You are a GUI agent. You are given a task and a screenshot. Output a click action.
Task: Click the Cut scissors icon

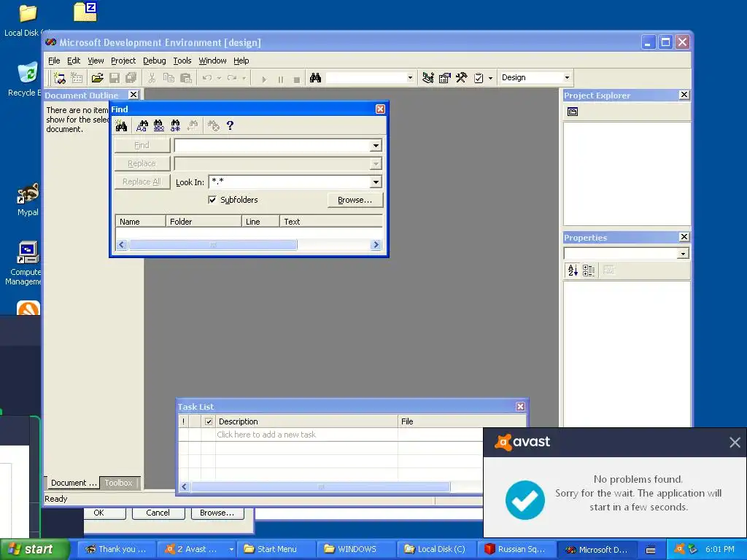pyautogui.click(x=152, y=78)
